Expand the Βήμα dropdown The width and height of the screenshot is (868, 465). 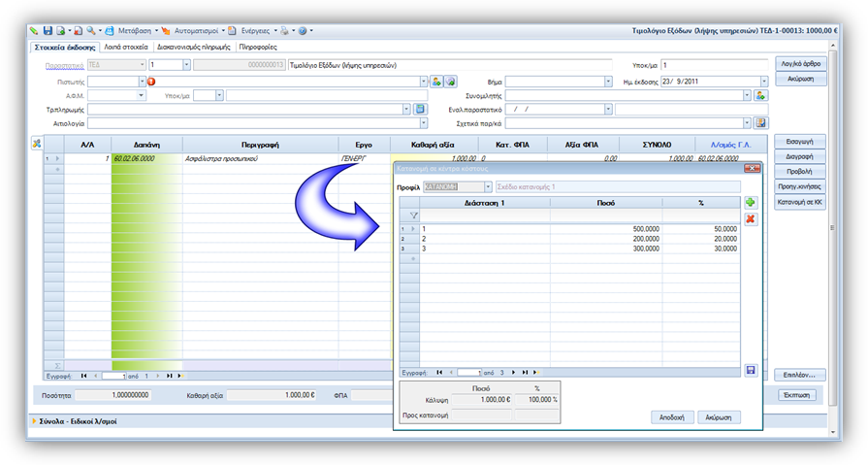(608, 82)
